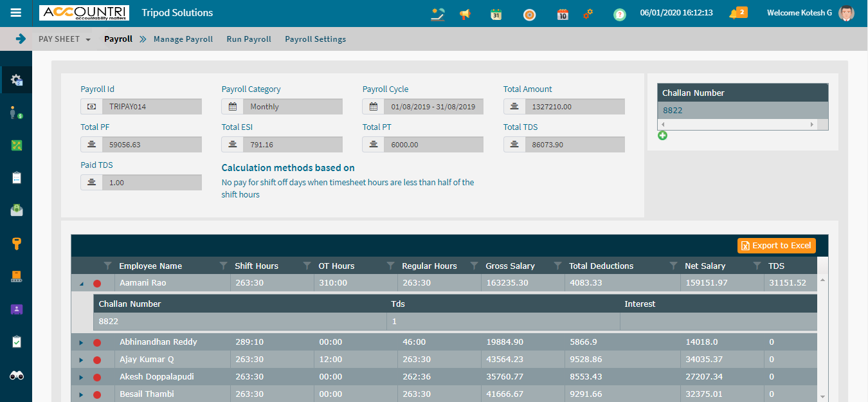Open the megaphone announcements icon
Viewport: 868px width, 402px height.
(465, 14)
